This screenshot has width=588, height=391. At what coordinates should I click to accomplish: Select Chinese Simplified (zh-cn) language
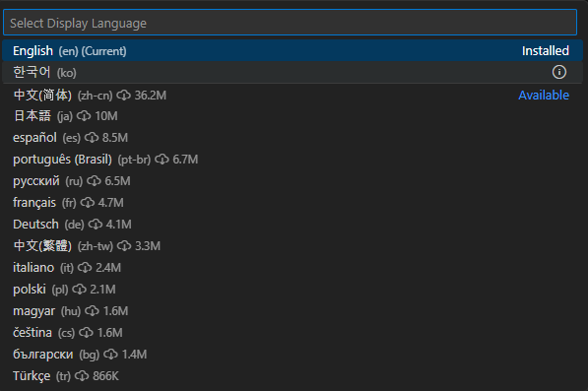tap(293, 95)
